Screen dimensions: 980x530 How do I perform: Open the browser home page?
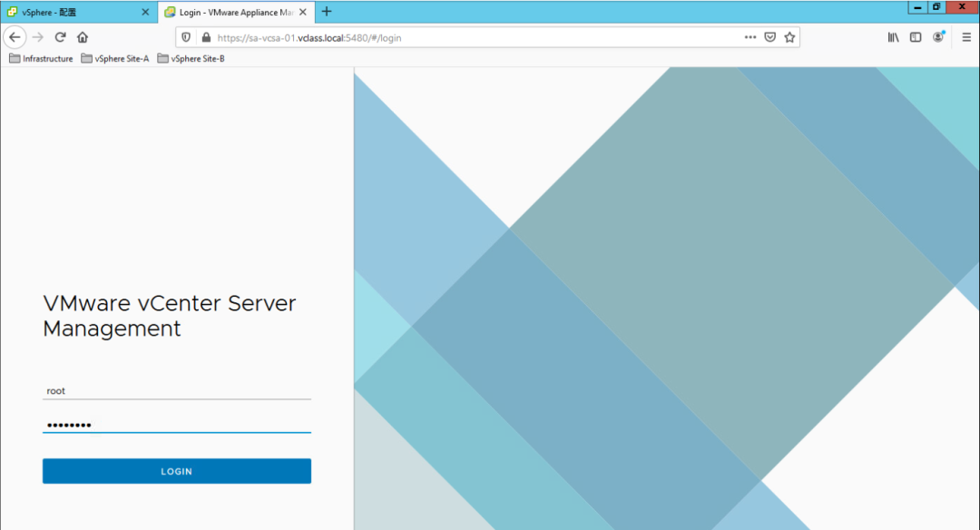tap(83, 37)
